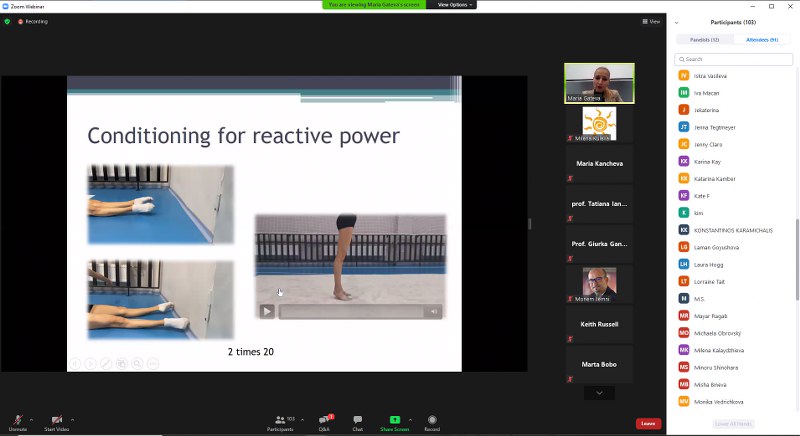Click the lower exercise photo on the slide

(161, 300)
